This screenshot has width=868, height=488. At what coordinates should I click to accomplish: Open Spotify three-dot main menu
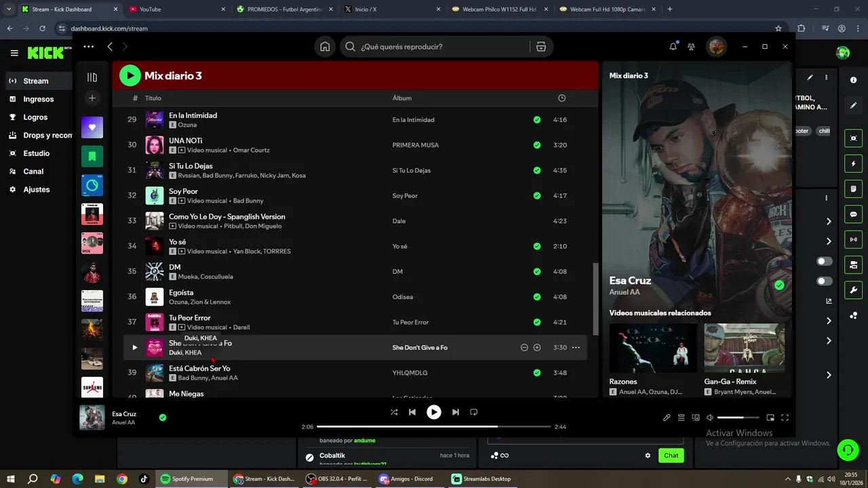88,47
